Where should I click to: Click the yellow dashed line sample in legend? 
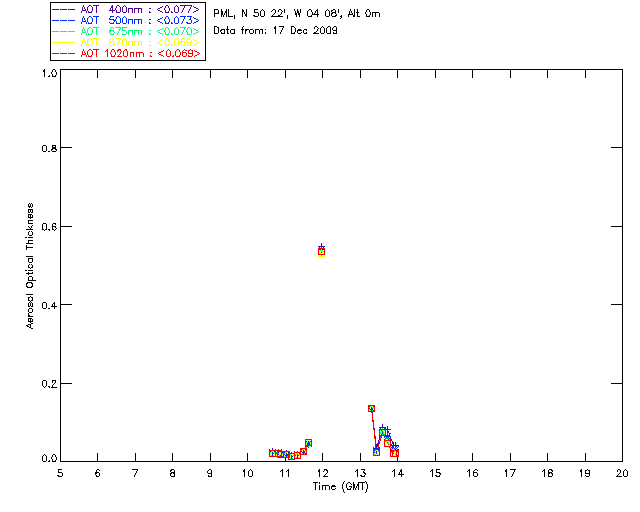(x=64, y=42)
